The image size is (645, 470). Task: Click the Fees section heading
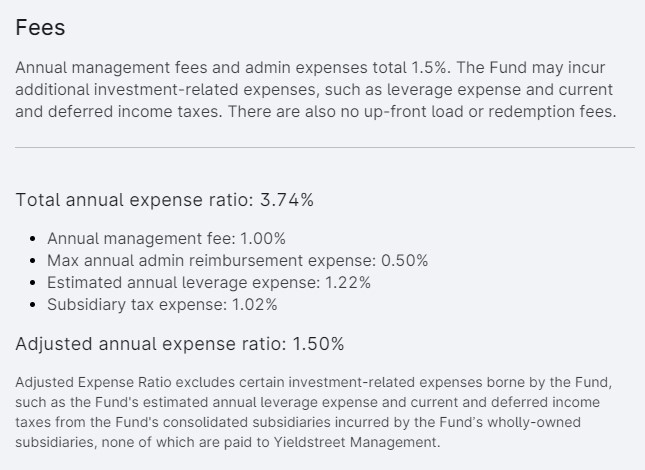click(40, 28)
